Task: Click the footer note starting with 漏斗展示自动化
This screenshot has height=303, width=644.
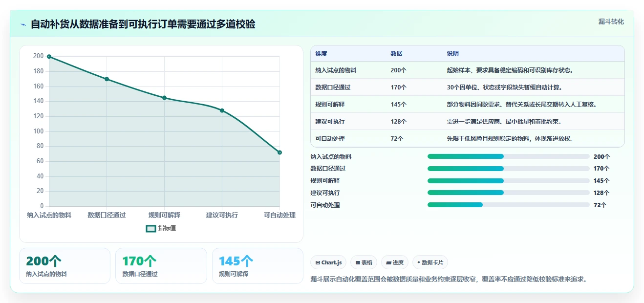Action: click(x=449, y=280)
